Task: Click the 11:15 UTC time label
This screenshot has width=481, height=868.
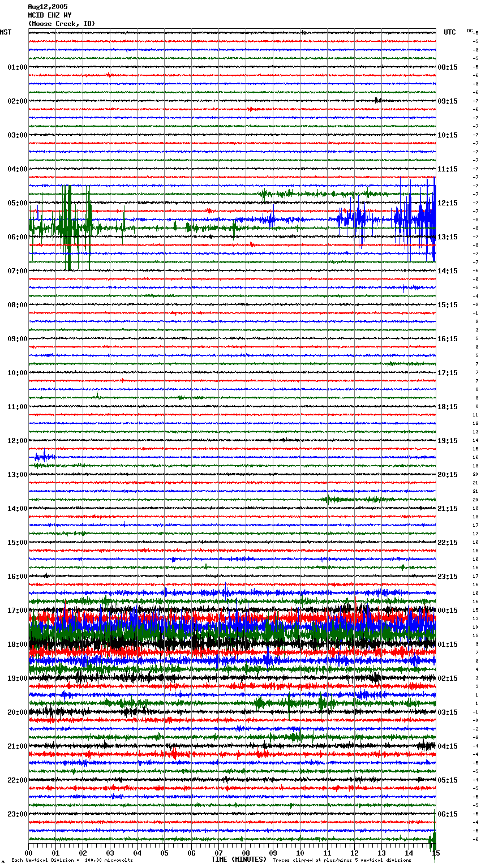Action: 448,169
